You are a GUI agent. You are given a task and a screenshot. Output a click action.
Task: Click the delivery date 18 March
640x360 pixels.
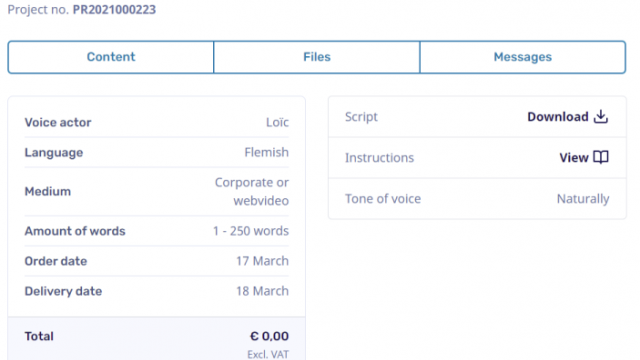pyautogui.click(x=262, y=291)
